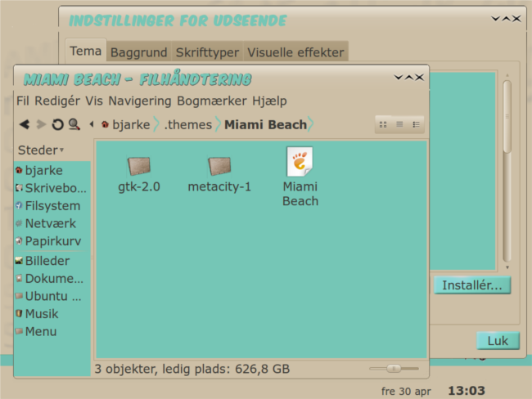This screenshot has width=532, height=399.
Task: Open the Redigér menu
Action: click(57, 101)
